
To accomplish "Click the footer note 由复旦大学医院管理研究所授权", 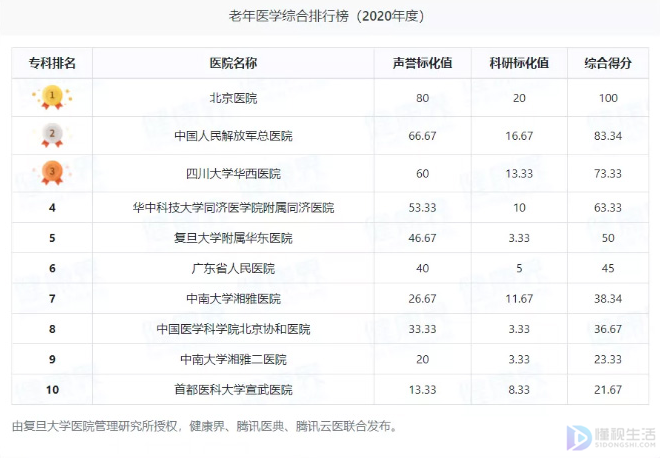I will click(x=95, y=426).
